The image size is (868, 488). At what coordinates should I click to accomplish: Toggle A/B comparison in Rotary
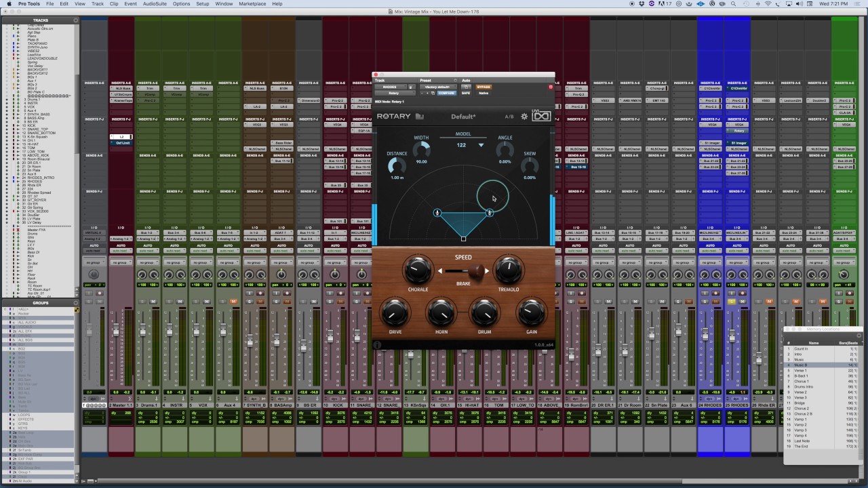(x=509, y=117)
